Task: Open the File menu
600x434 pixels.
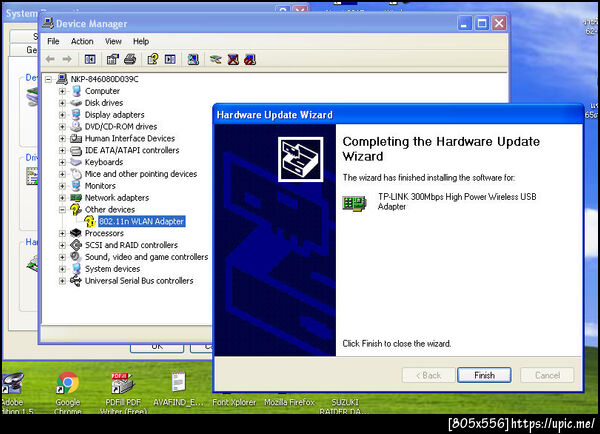Action: 53,41
